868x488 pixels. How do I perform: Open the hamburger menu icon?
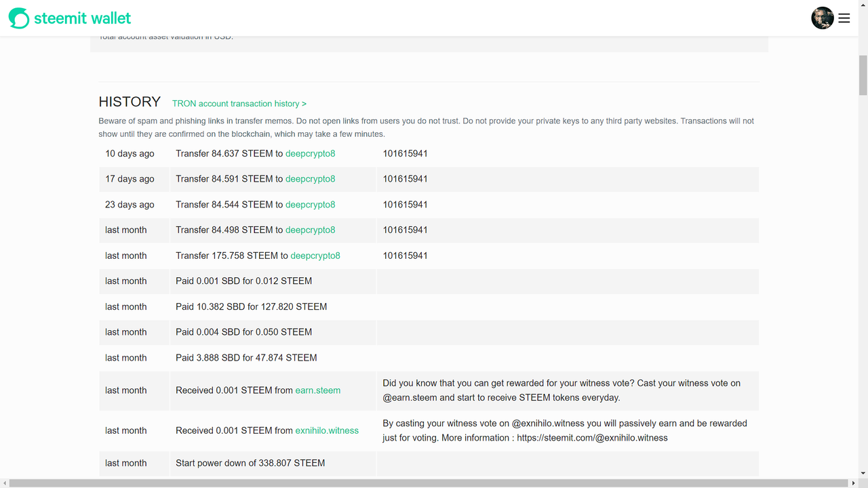click(x=844, y=18)
